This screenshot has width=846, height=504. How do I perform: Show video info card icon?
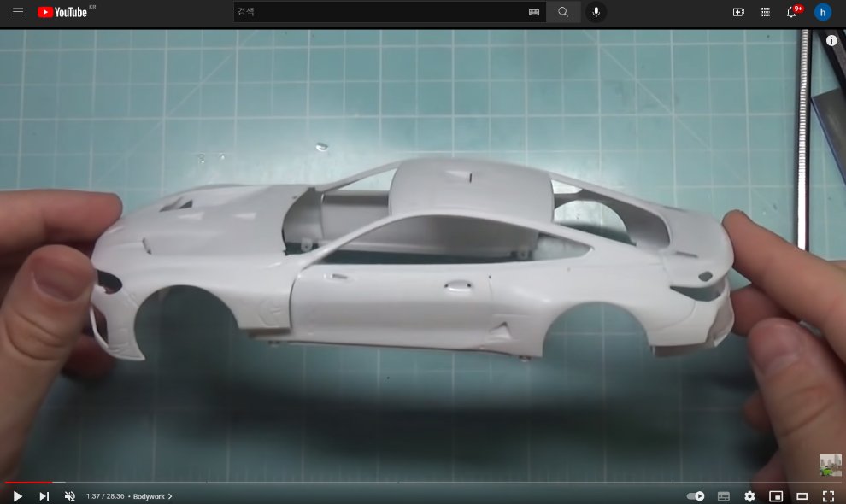pyautogui.click(x=831, y=40)
